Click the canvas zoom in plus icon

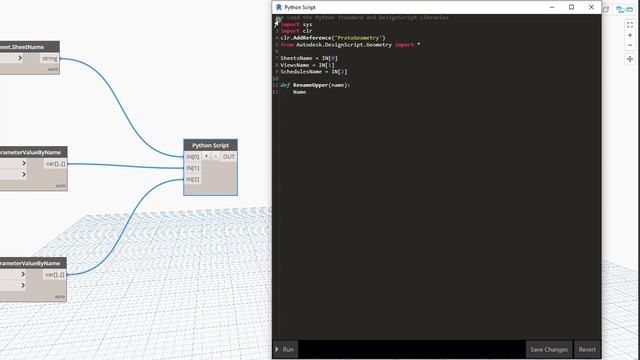[630, 36]
